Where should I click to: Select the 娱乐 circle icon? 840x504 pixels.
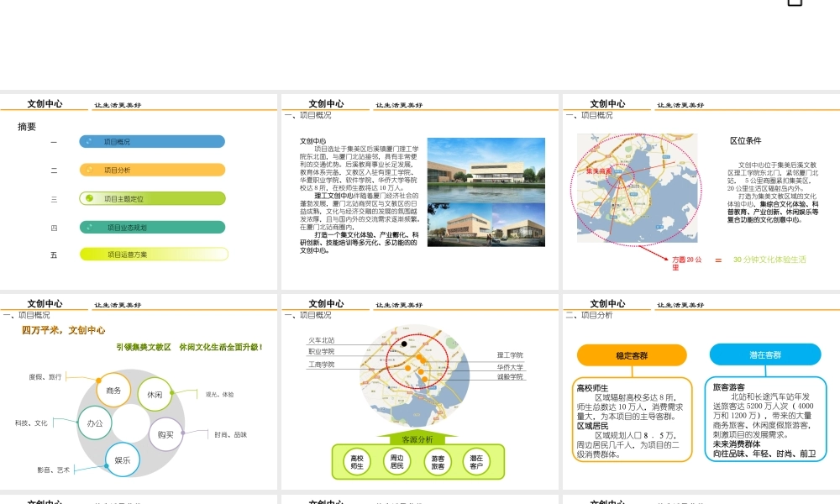point(123,459)
